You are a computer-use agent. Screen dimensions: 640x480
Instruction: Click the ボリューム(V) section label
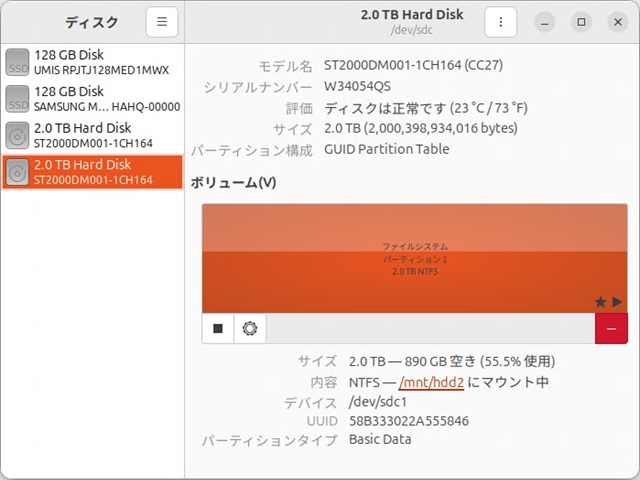pos(232,183)
